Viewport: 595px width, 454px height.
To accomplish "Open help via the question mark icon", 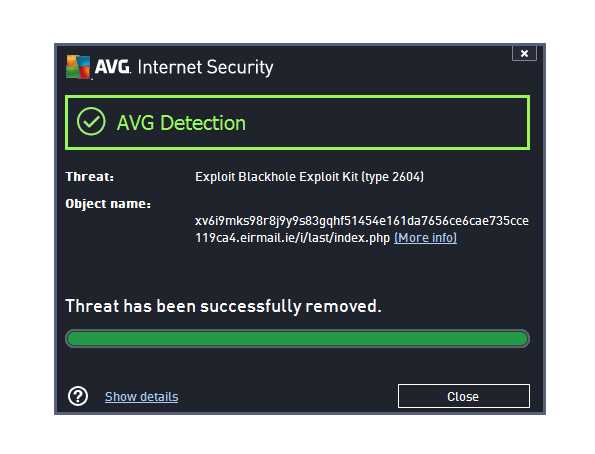I will tap(78, 396).
